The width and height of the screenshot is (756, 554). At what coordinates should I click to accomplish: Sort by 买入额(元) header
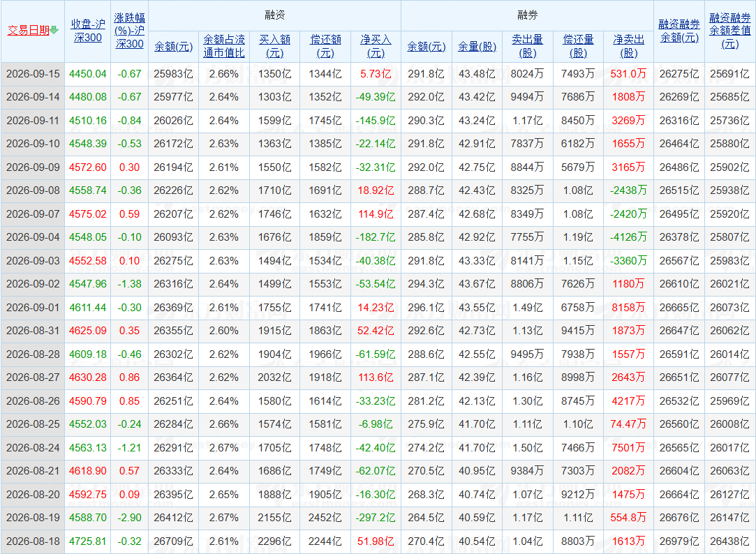pos(275,46)
